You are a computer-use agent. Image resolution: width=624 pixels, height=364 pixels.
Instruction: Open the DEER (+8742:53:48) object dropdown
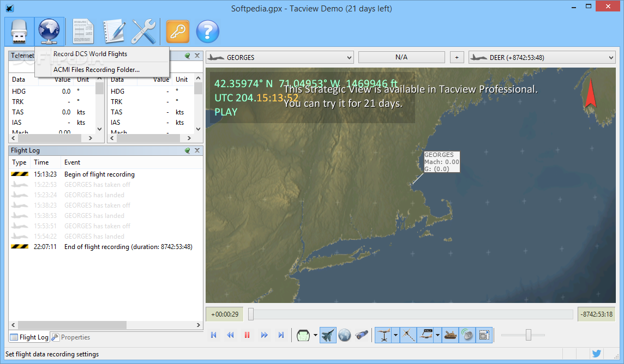(542, 57)
